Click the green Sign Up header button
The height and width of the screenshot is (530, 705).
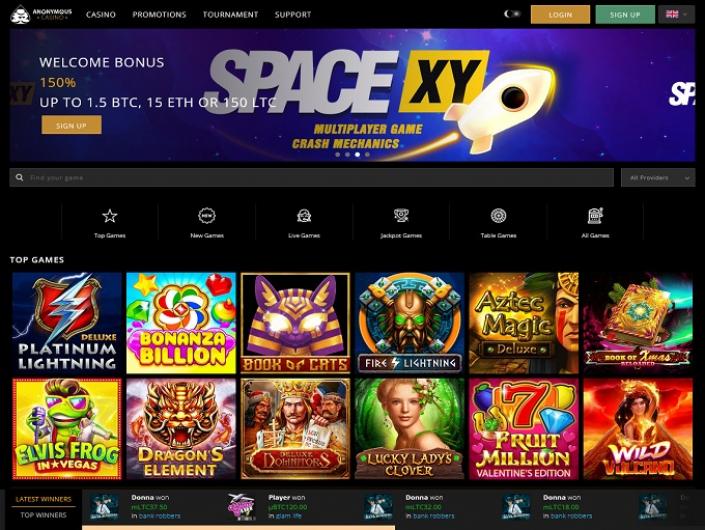(625, 14)
